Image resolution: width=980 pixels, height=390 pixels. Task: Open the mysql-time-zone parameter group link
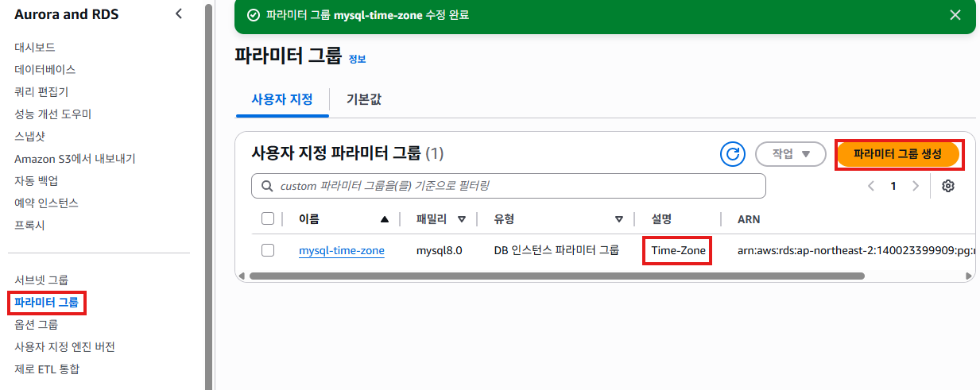point(342,250)
